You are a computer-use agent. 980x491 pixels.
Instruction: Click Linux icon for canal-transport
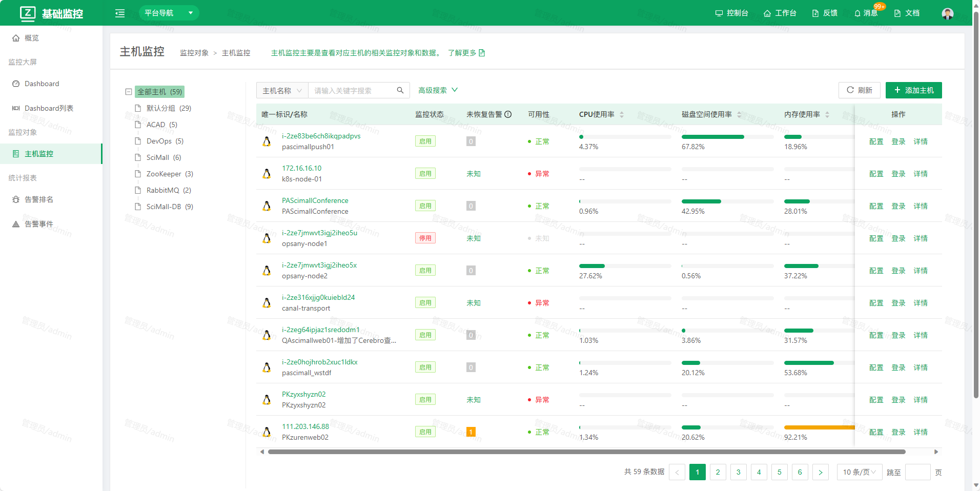click(x=267, y=303)
